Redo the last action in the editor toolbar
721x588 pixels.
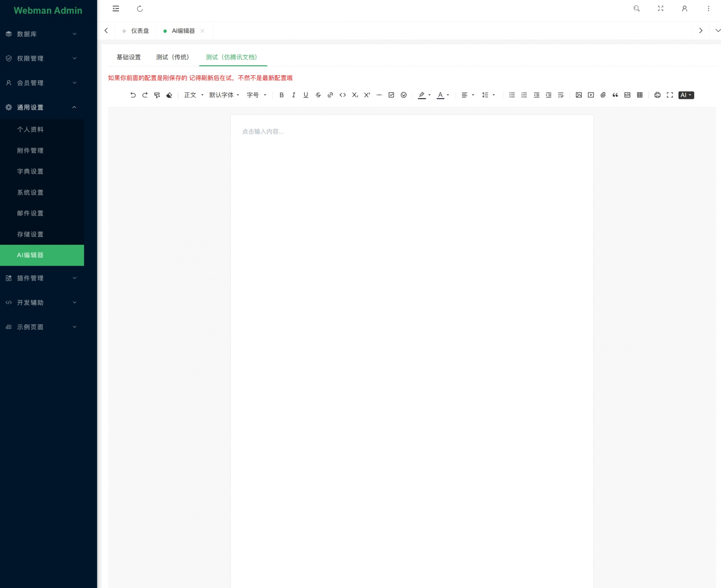(145, 95)
